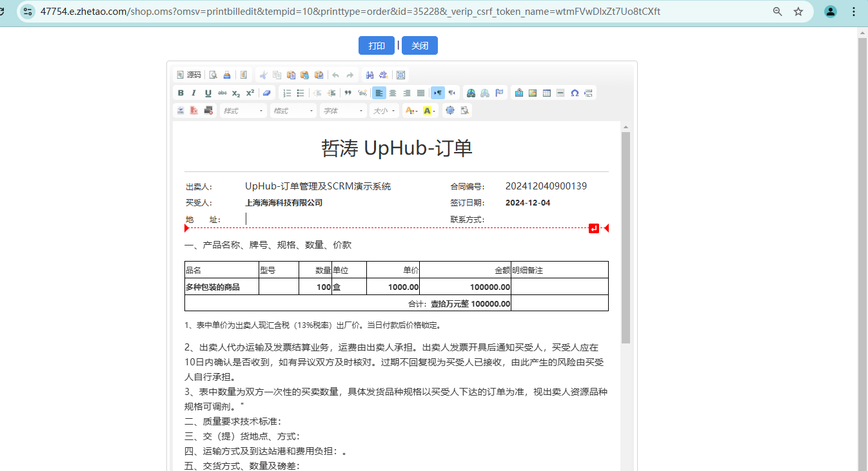Click the Copy icon in toolbar

277,75
